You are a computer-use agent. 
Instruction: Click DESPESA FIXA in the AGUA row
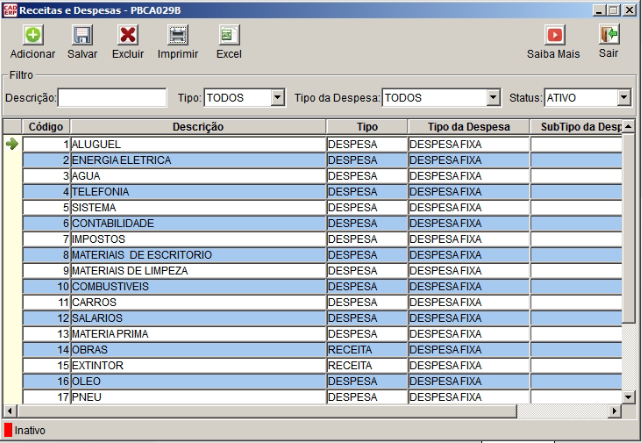click(x=469, y=176)
